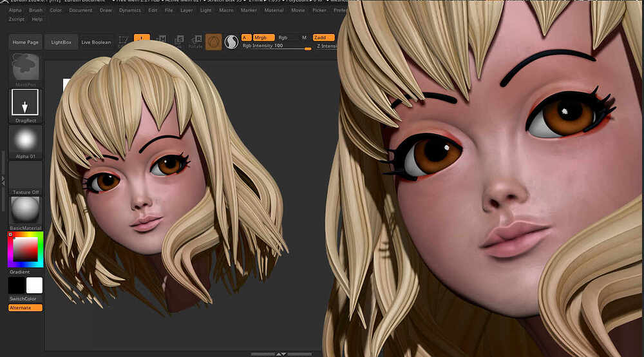Open the Alpha menu

click(x=15, y=10)
